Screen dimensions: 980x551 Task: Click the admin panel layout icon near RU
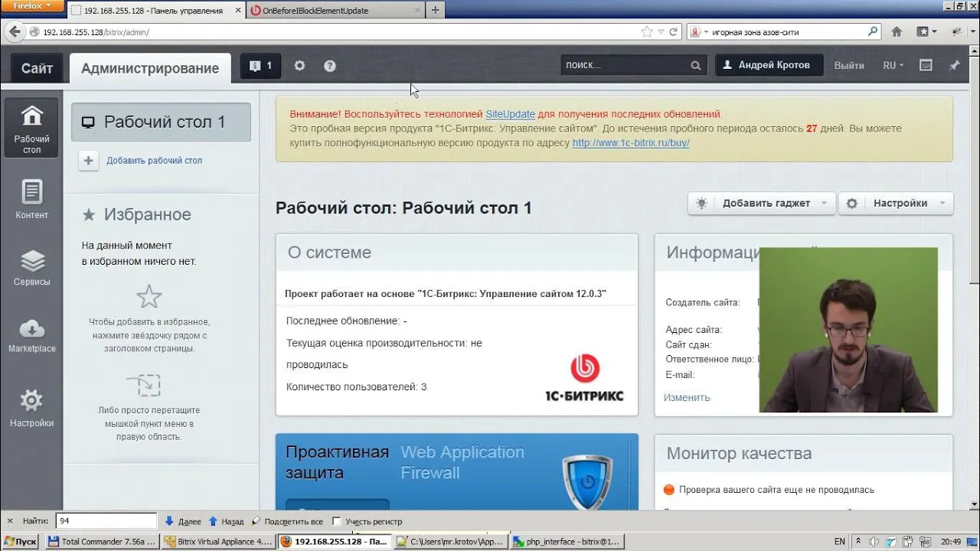point(926,66)
